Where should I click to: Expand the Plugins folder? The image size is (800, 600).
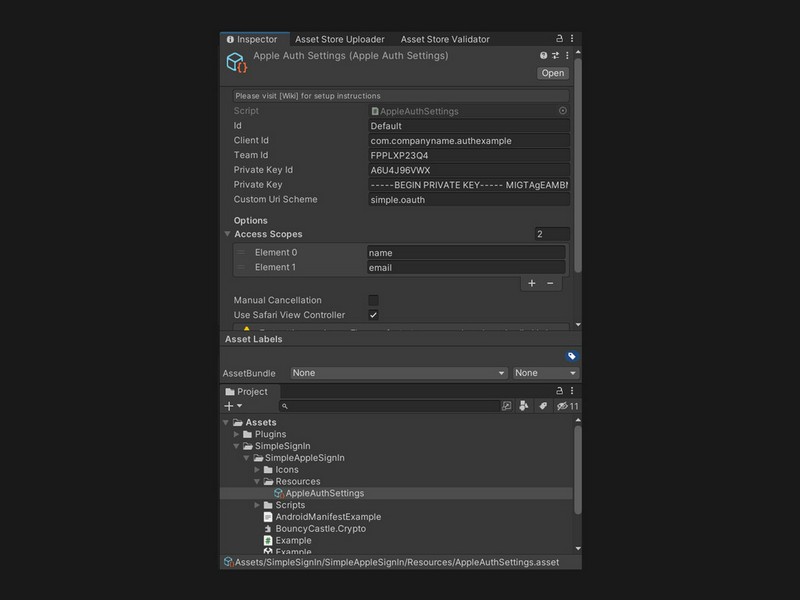(236, 434)
